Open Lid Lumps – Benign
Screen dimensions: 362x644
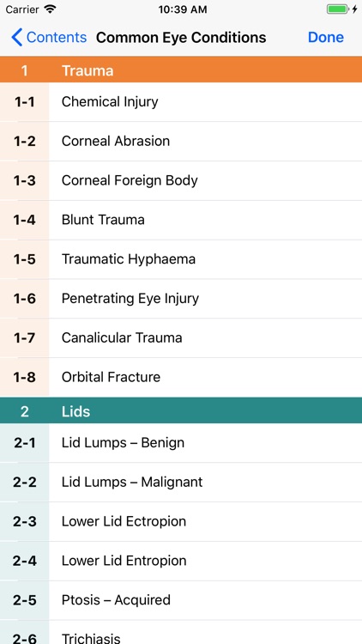[181, 443]
